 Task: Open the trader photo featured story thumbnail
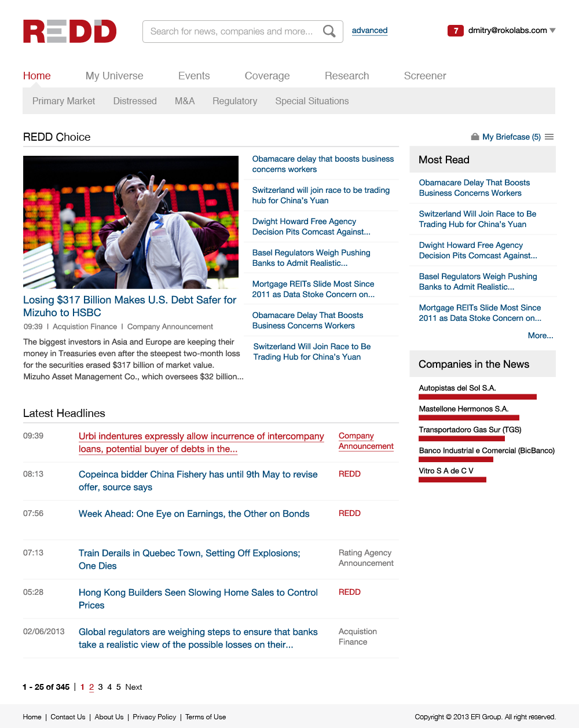(131, 222)
